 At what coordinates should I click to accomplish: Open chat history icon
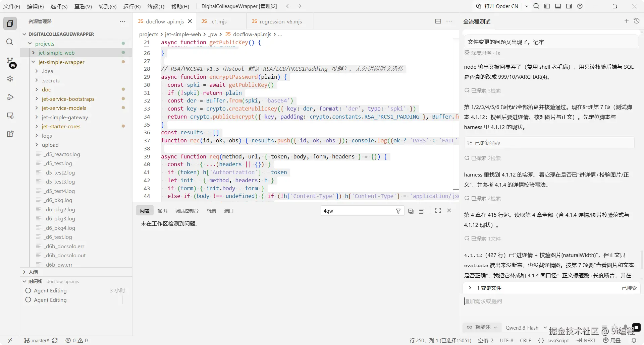click(x=637, y=21)
